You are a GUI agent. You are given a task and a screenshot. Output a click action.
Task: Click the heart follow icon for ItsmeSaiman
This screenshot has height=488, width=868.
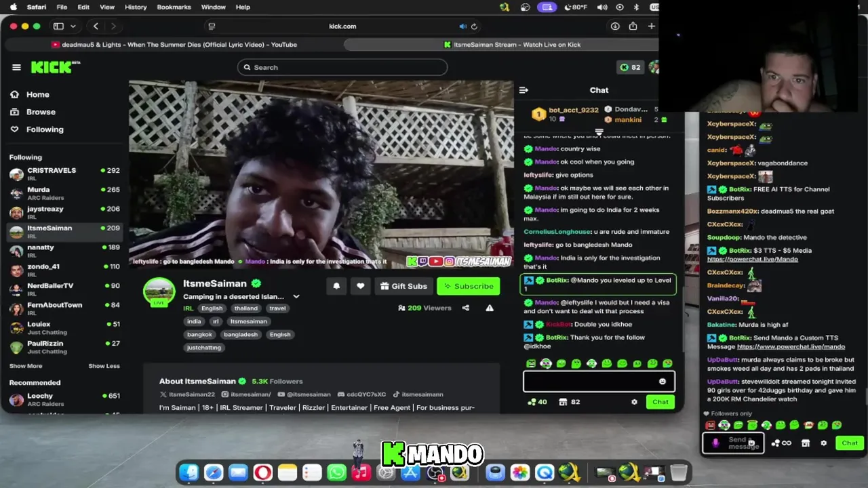(361, 286)
